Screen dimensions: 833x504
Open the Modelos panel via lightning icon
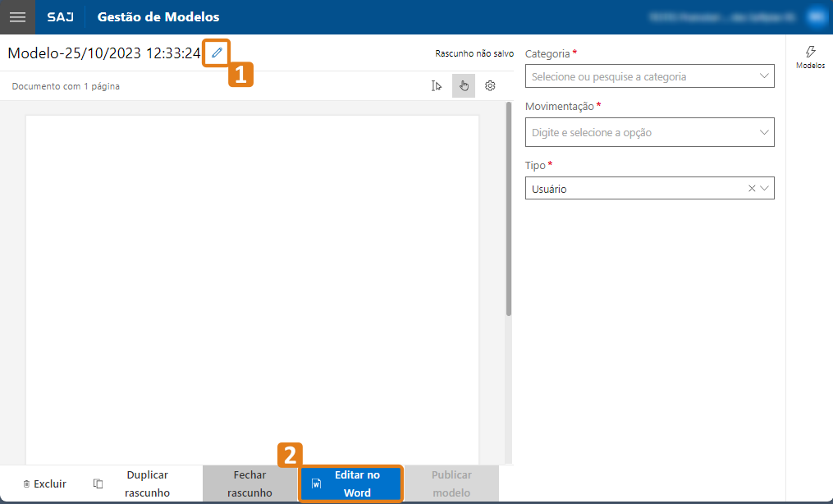[x=810, y=52]
